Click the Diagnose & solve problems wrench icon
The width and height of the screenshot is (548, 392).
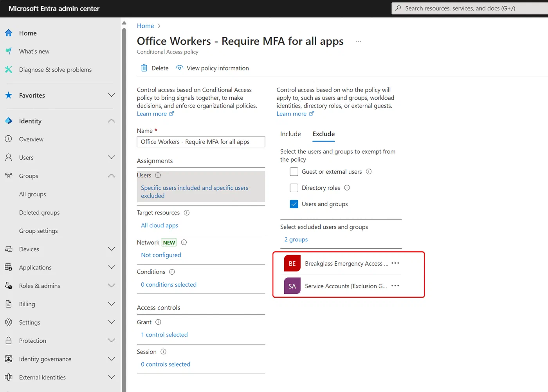pos(9,70)
